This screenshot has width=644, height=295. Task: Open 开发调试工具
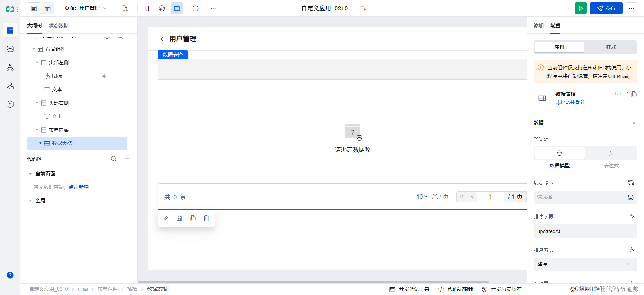click(x=409, y=289)
